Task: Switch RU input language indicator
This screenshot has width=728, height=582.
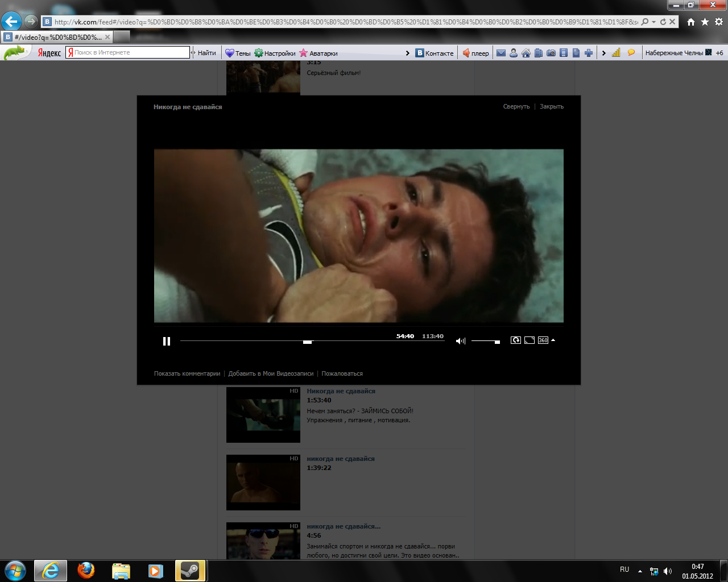Action: tap(624, 569)
